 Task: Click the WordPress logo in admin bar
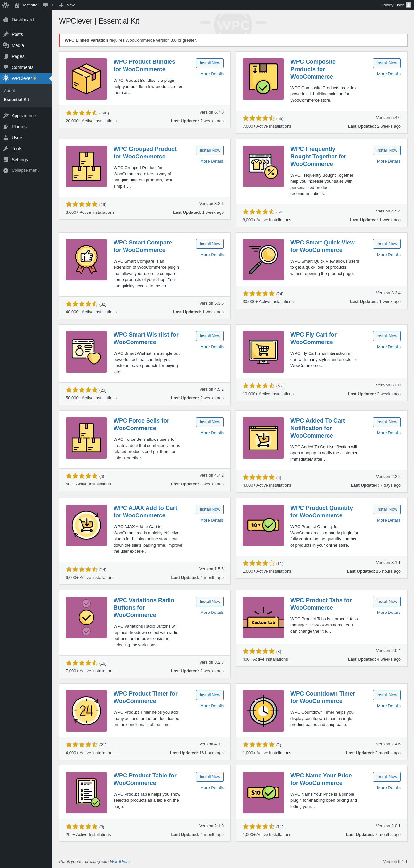point(5,5)
